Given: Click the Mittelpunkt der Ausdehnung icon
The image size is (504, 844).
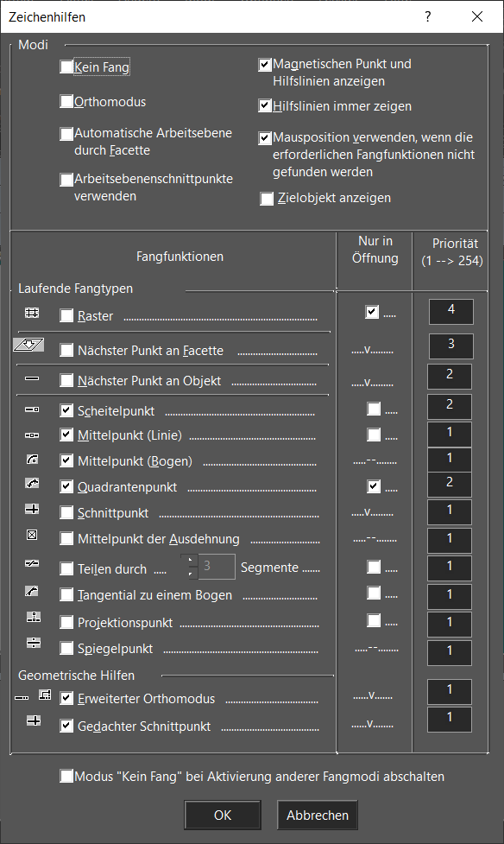Looking at the screenshot, I should click(32, 535).
